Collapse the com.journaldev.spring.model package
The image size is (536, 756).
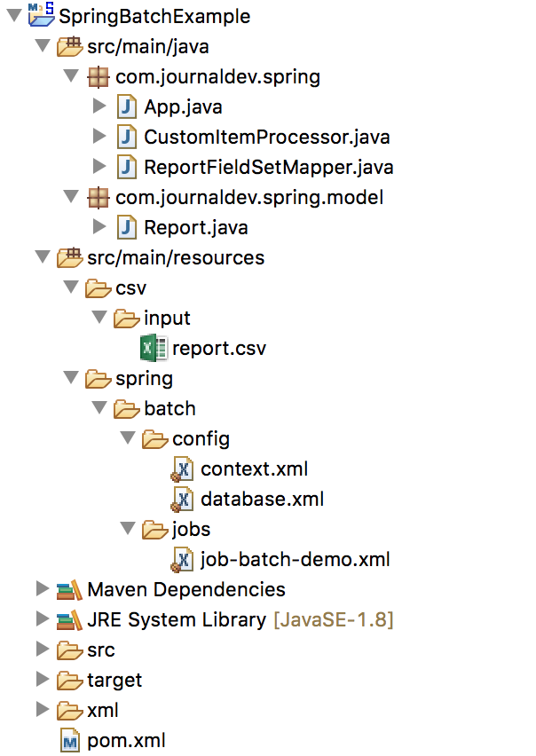pos(70,198)
